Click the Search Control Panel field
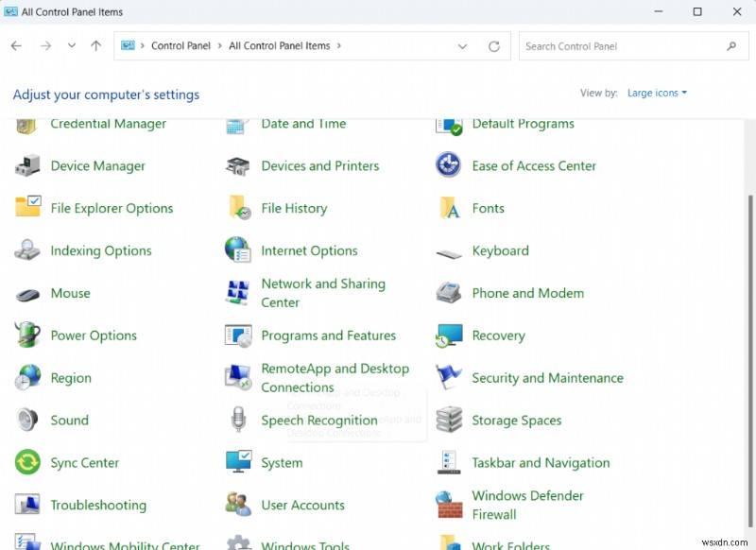The height and width of the screenshot is (550, 756). click(633, 46)
